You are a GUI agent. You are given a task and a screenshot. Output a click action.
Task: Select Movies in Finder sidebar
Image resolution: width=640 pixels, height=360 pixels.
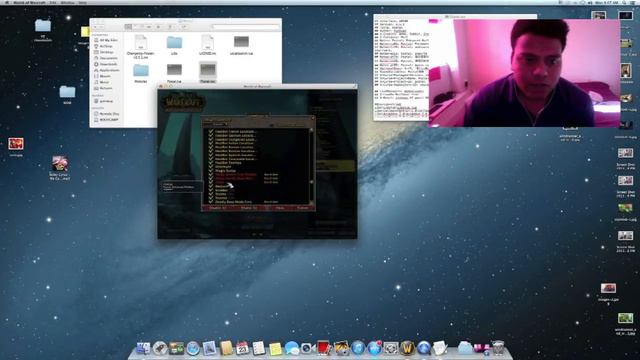coord(102,76)
